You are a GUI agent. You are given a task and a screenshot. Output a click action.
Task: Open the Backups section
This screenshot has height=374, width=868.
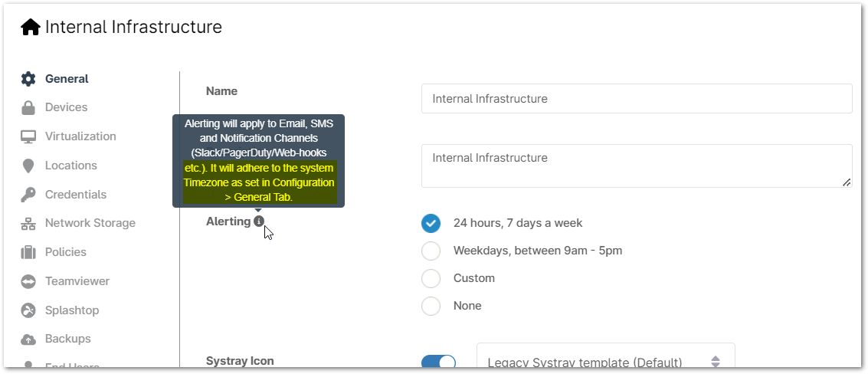67,339
